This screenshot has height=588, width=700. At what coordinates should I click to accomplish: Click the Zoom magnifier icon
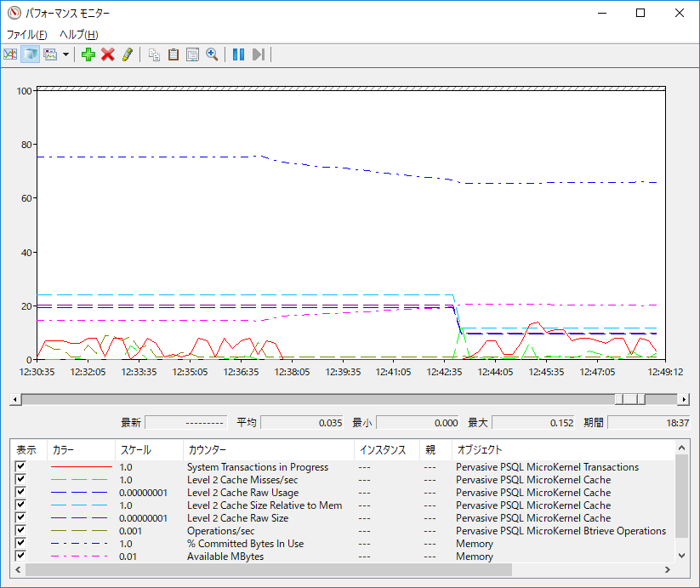click(x=212, y=54)
